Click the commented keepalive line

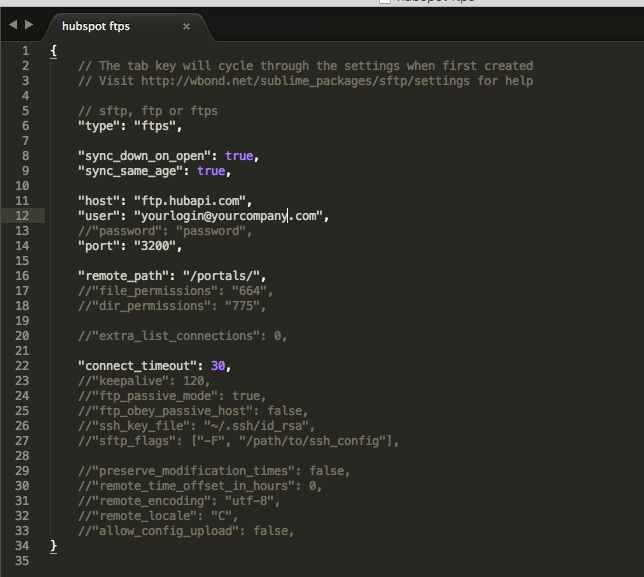pos(144,381)
